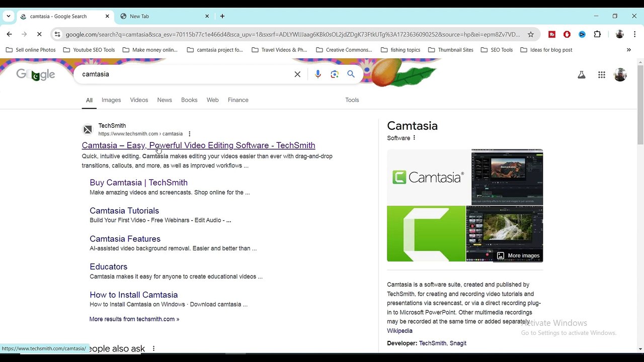Start voice search with microphone icon
The width and height of the screenshot is (644, 362).
(x=317, y=74)
